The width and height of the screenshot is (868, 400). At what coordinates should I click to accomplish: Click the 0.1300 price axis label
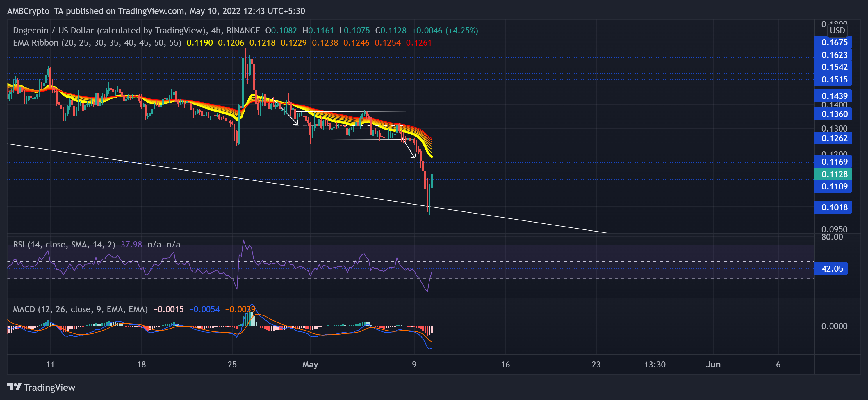834,129
